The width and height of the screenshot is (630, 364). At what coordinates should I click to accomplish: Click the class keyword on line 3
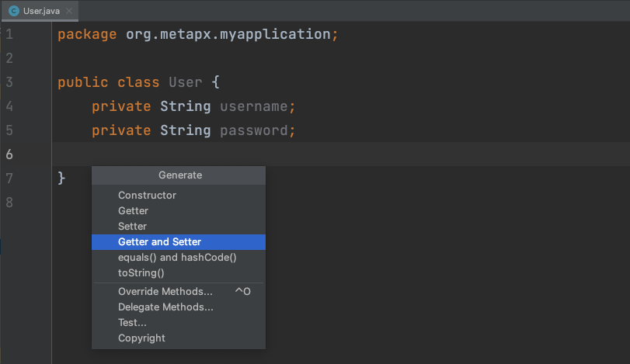[138, 82]
